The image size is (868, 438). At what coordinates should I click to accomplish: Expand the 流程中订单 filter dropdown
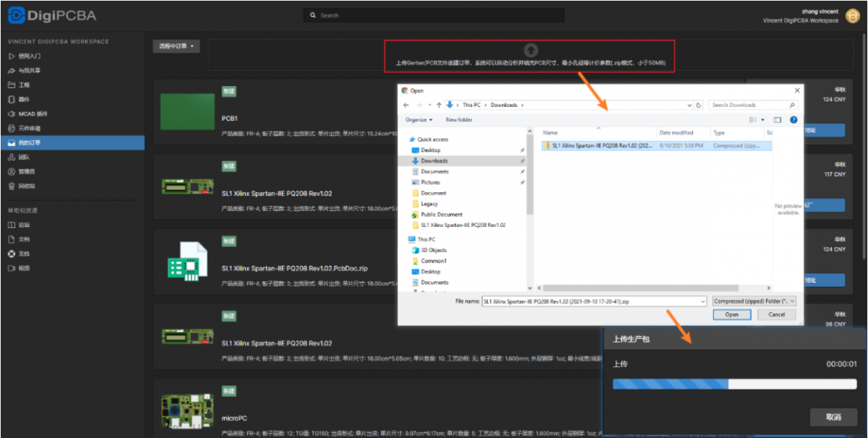(176, 46)
